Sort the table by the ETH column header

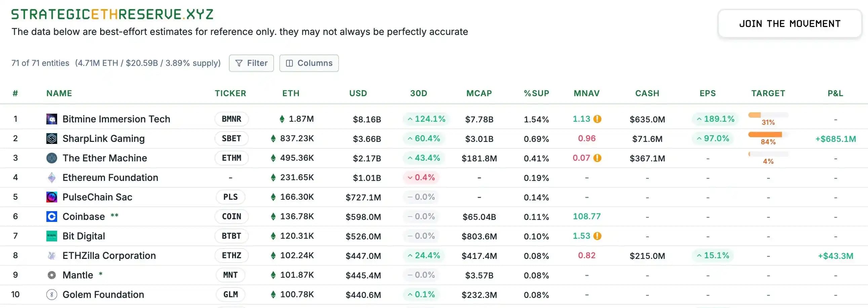tap(290, 93)
